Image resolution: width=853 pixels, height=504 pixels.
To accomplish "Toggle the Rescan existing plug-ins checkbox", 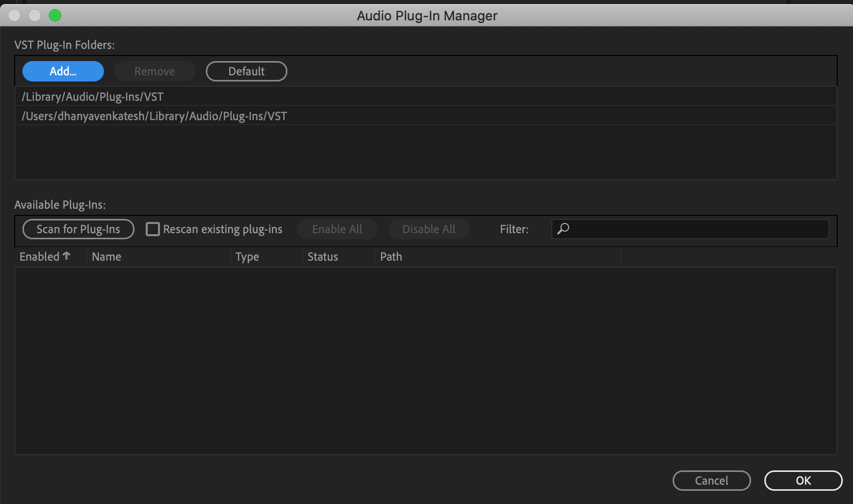I will pos(152,229).
